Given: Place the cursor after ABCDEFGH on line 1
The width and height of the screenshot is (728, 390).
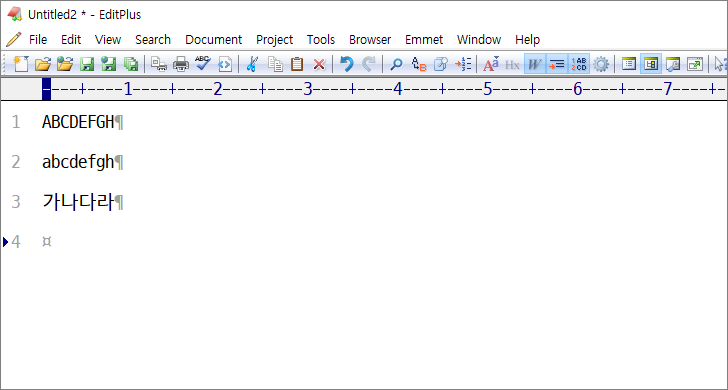Looking at the screenshot, I should (x=115, y=122).
